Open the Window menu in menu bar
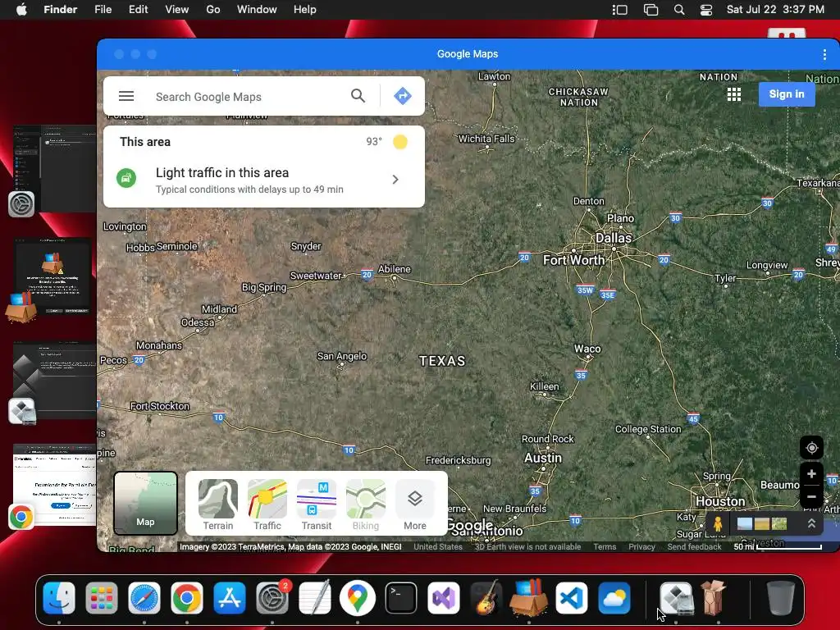This screenshot has width=840, height=630. click(x=257, y=10)
